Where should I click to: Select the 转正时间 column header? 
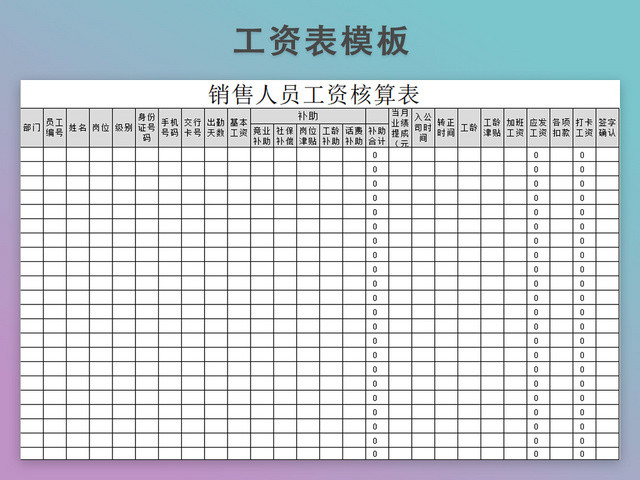pos(446,128)
